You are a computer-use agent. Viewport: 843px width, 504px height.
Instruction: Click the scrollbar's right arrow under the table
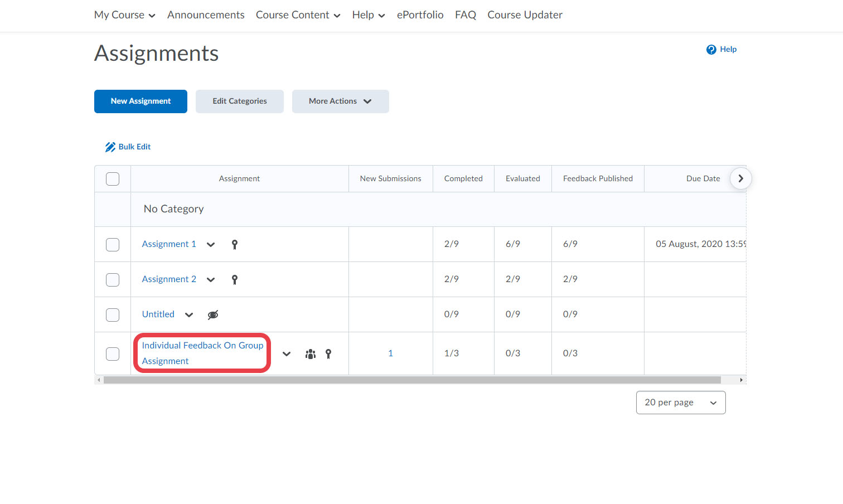(x=741, y=380)
